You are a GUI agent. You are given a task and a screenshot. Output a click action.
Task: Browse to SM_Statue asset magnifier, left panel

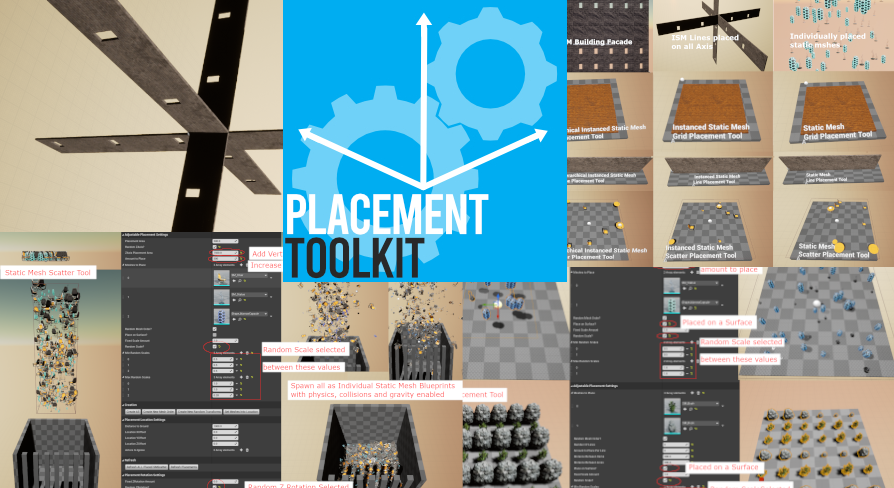tap(240, 300)
